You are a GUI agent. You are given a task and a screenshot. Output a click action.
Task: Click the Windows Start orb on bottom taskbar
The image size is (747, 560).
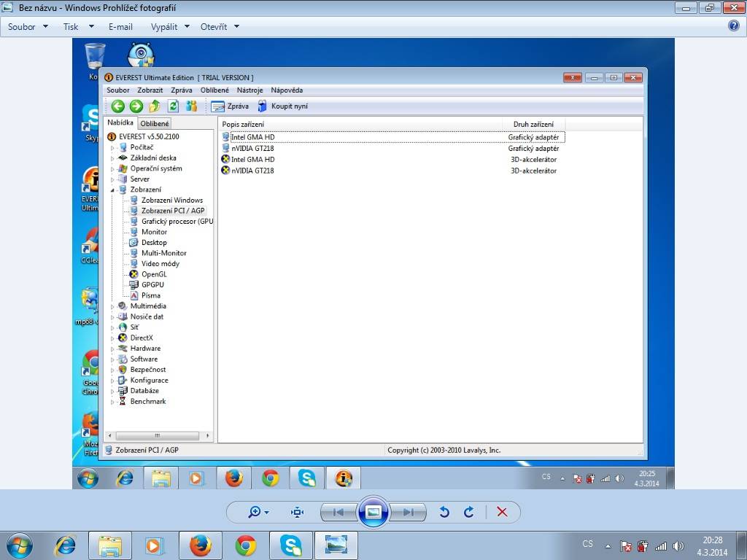tap(20, 545)
